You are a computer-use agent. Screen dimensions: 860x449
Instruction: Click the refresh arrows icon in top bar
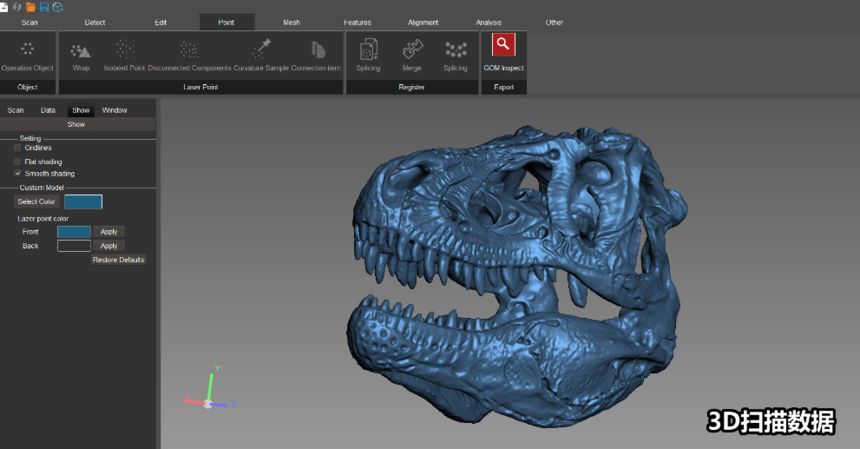[17, 7]
